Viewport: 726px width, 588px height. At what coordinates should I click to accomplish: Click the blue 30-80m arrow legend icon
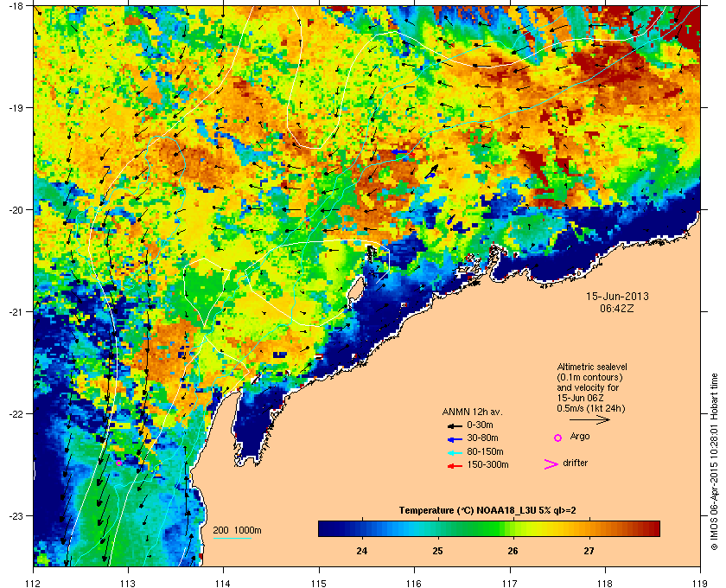(455, 438)
